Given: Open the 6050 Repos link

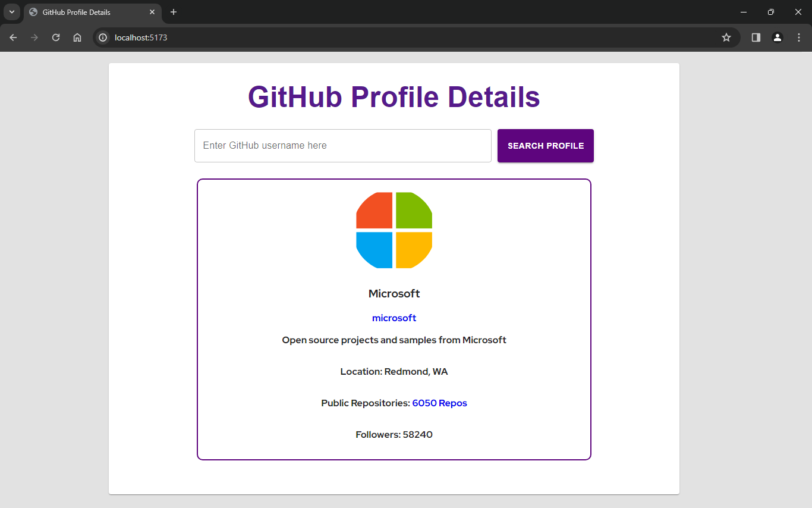Looking at the screenshot, I should coord(440,403).
